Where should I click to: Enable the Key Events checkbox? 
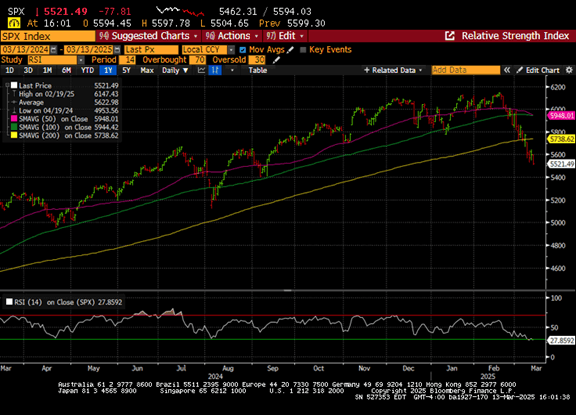303,50
